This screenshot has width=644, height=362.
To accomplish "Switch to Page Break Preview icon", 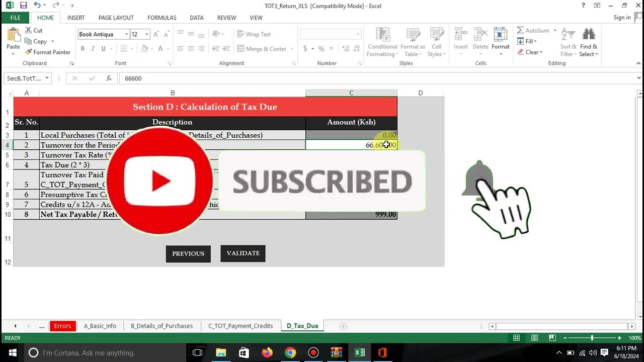I will [552, 338].
